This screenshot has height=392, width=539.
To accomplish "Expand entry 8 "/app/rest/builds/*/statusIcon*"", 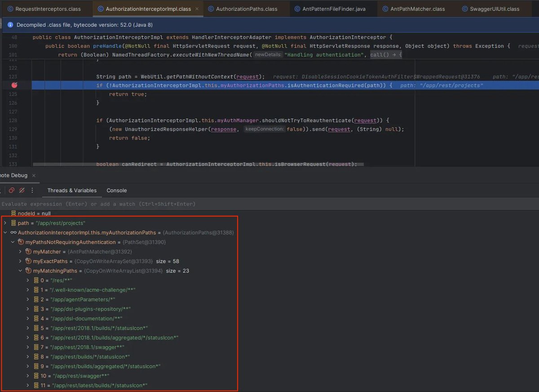I will [x=28, y=357].
